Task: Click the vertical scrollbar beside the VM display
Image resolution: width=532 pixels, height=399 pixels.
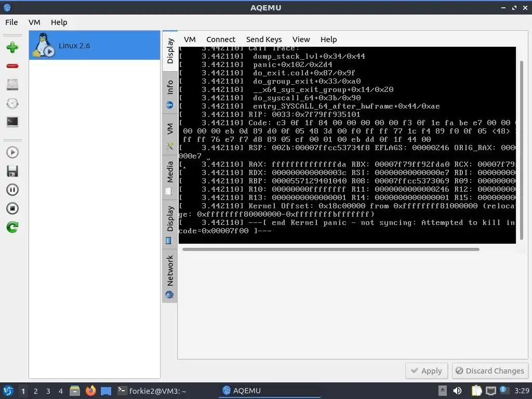Action: click(522, 150)
